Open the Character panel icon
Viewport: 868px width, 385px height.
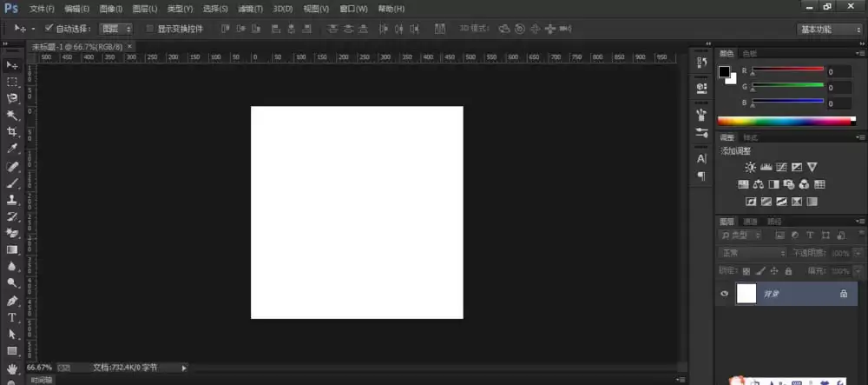[x=701, y=158]
